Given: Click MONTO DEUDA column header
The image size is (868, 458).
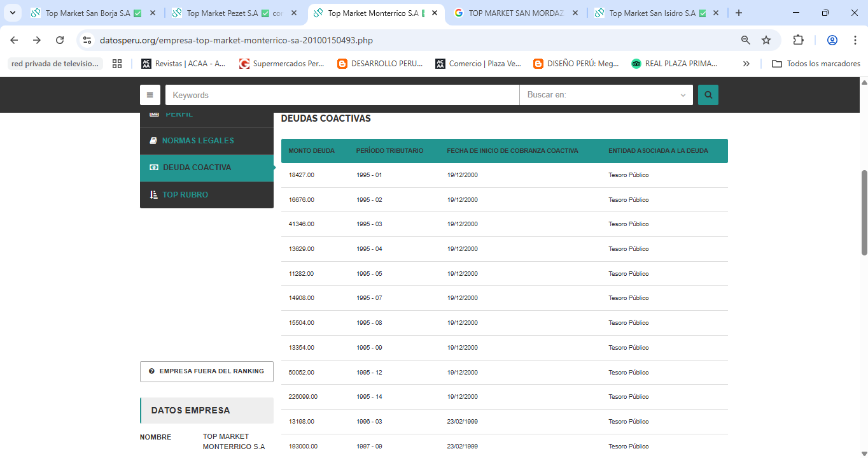Looking at the screenshot, I should 311,151.
